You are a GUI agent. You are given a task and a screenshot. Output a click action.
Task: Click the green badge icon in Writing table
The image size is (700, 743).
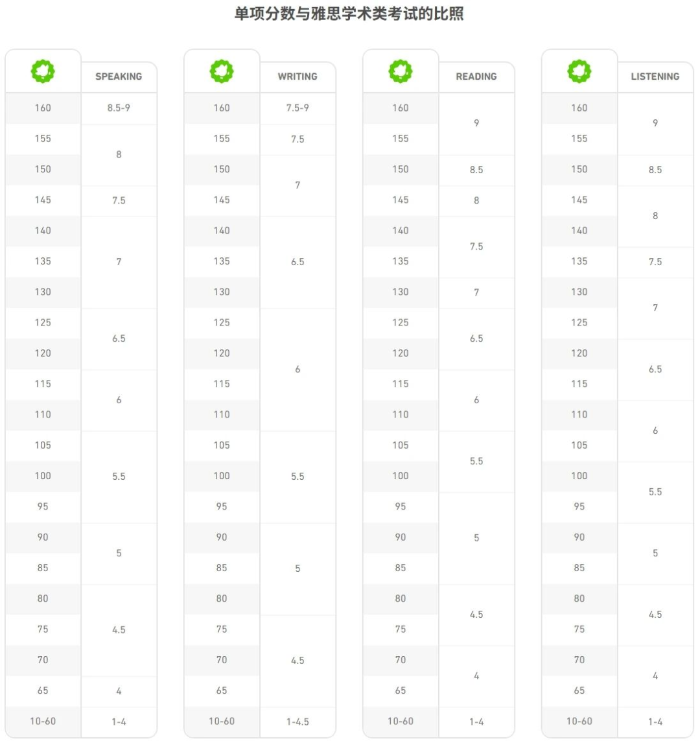coord(222,71)
